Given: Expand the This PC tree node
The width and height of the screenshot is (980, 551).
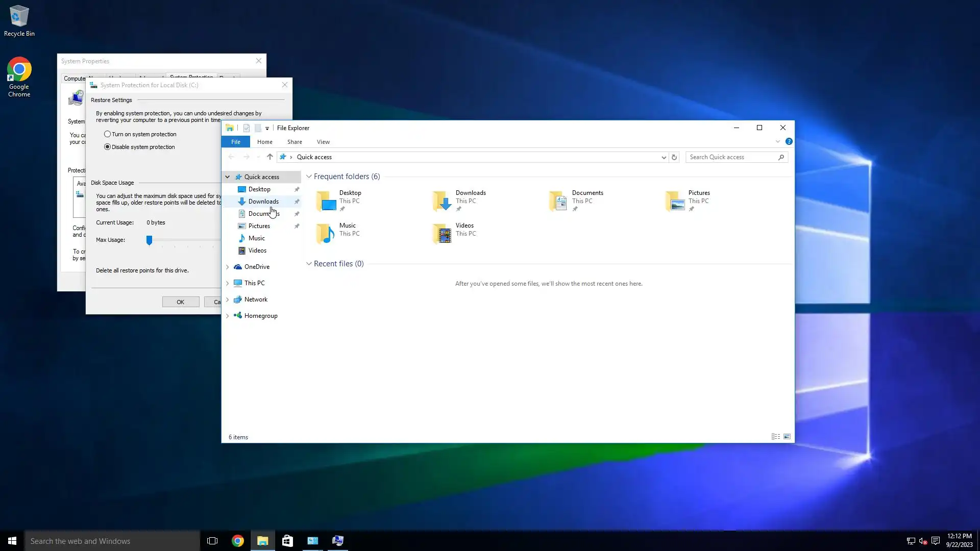Looking at the screenshot, I should click(228, 283).
